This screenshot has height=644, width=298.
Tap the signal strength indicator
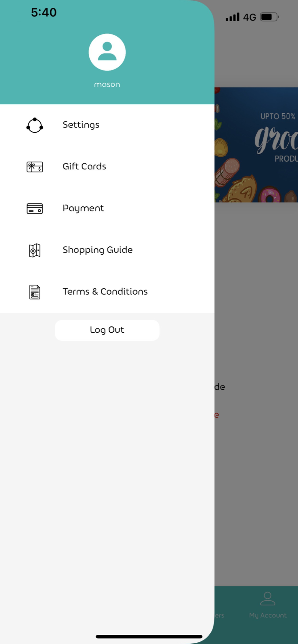pos(233,17)
